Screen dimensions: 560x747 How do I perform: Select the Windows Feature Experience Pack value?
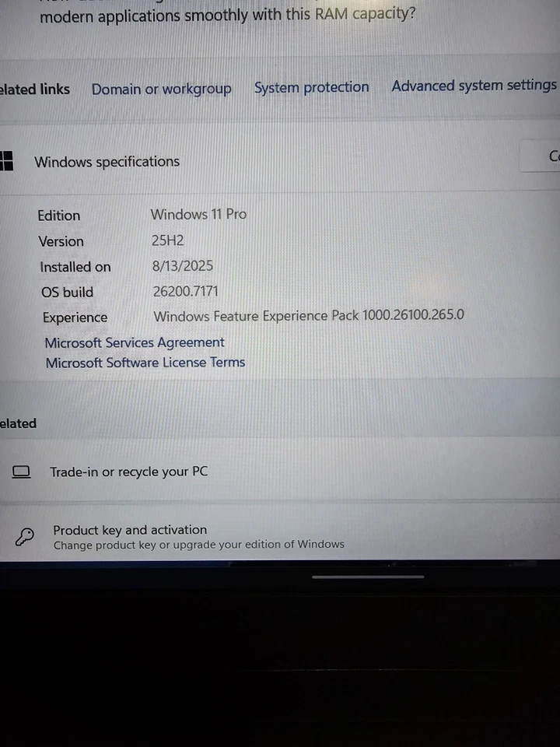tap(309, 316)
